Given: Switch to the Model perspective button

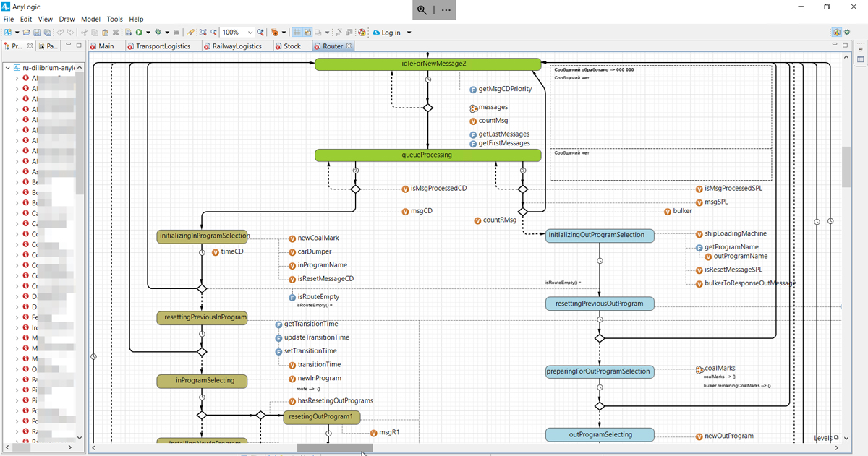Looking at the screenshot, I should pyautogui.click(x=836, y=33).
